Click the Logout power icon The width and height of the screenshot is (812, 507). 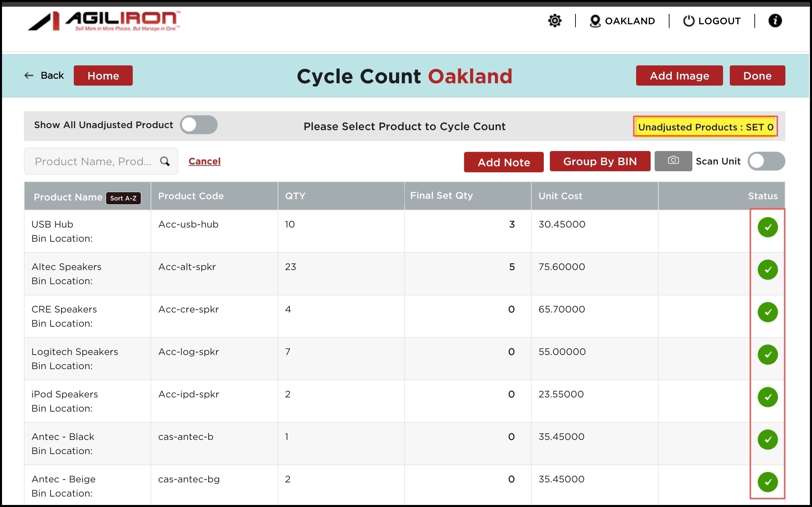pos(688,21)
